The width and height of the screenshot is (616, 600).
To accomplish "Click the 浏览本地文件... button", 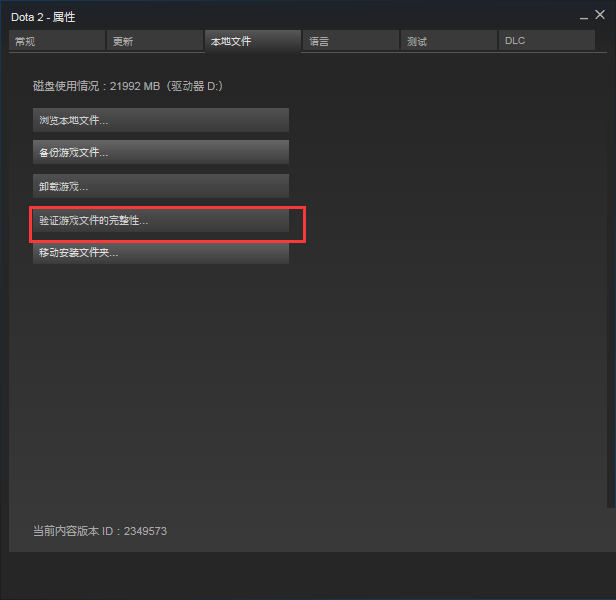I will tap(161, 120).
